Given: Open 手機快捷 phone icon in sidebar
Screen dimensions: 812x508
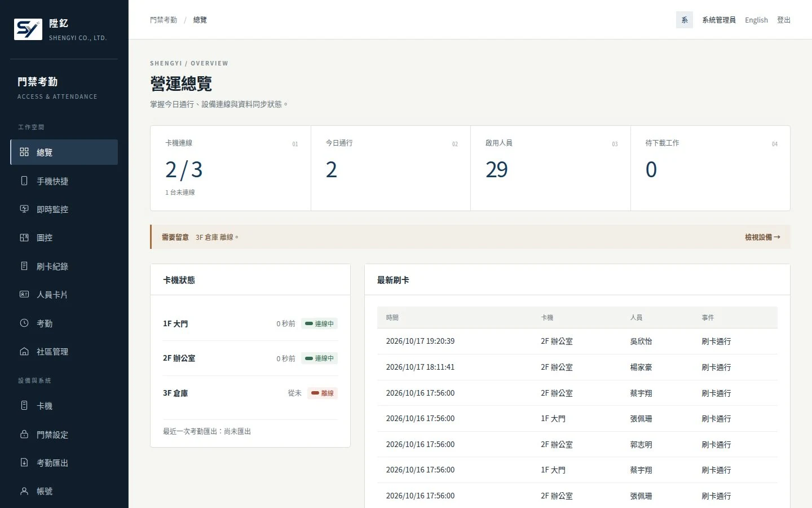Looking at the screenshot, I should click(x=24, y=181).
